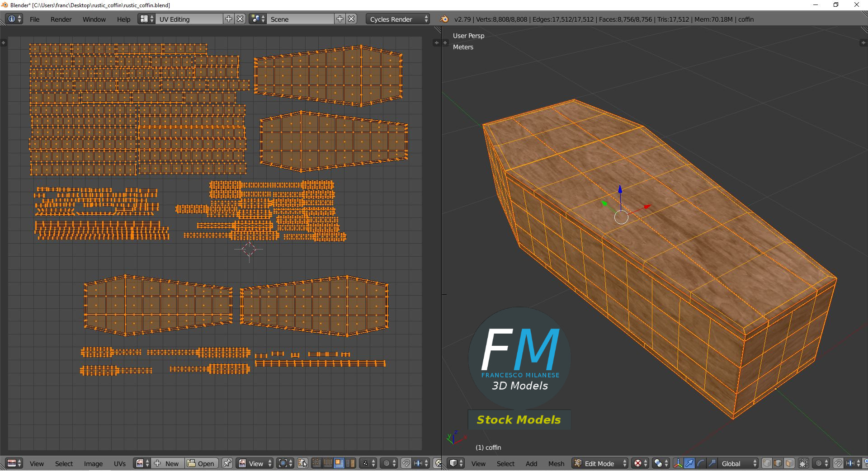Open the Cycles Render engine dropdown
Viewport: 868px width, 471px height.
click(398, 19)
